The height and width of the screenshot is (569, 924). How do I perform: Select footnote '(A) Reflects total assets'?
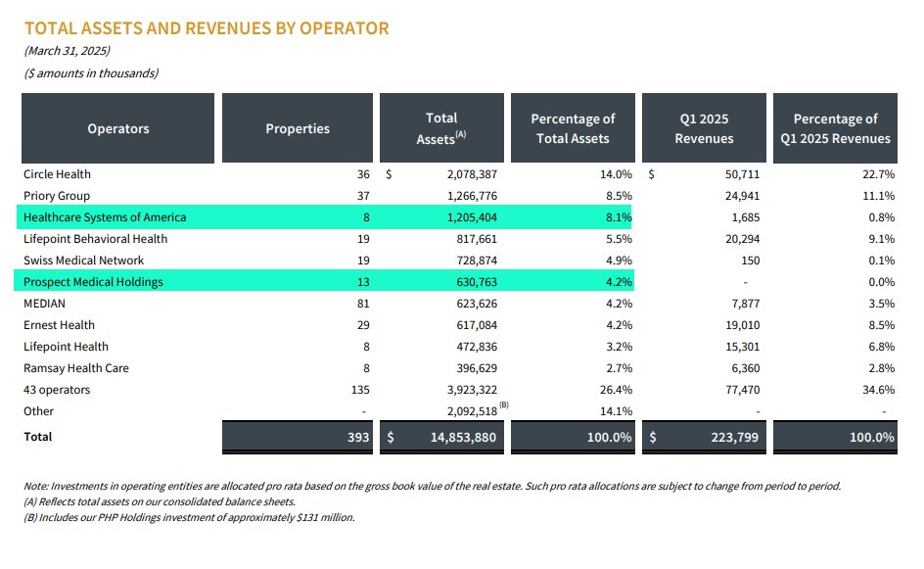click(x=160, y=501)
